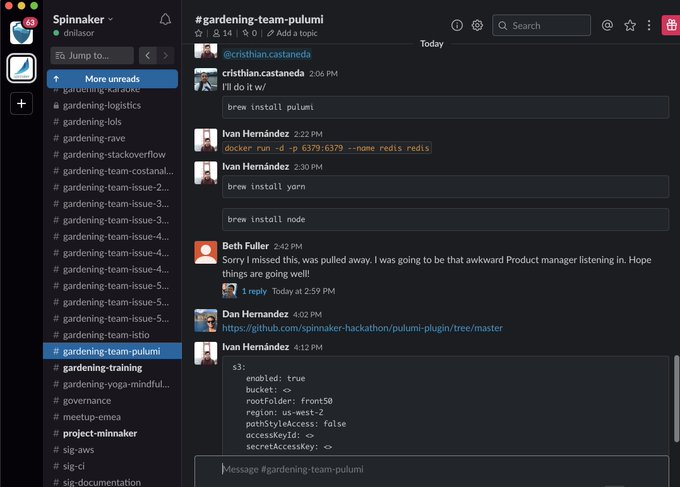Open the pulumi-plugin GitHub link
Viewport: 680px width, 487px height.
coord(363,328)
